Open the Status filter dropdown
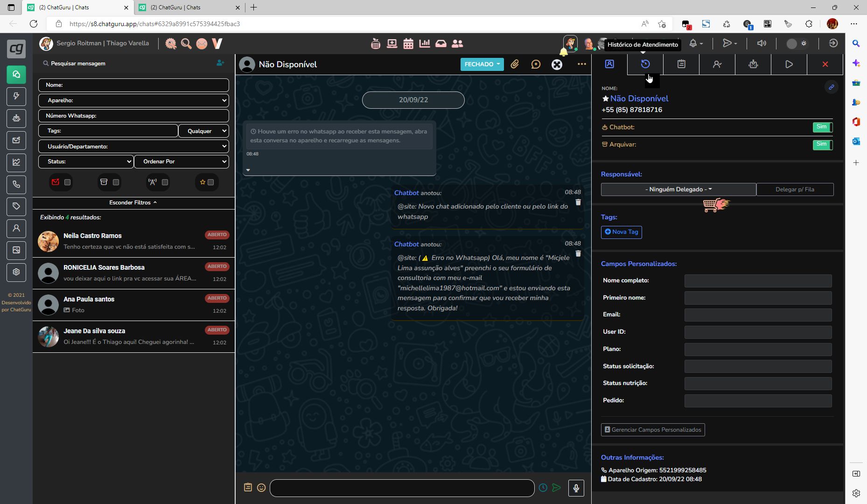 [x=86, y=161]
